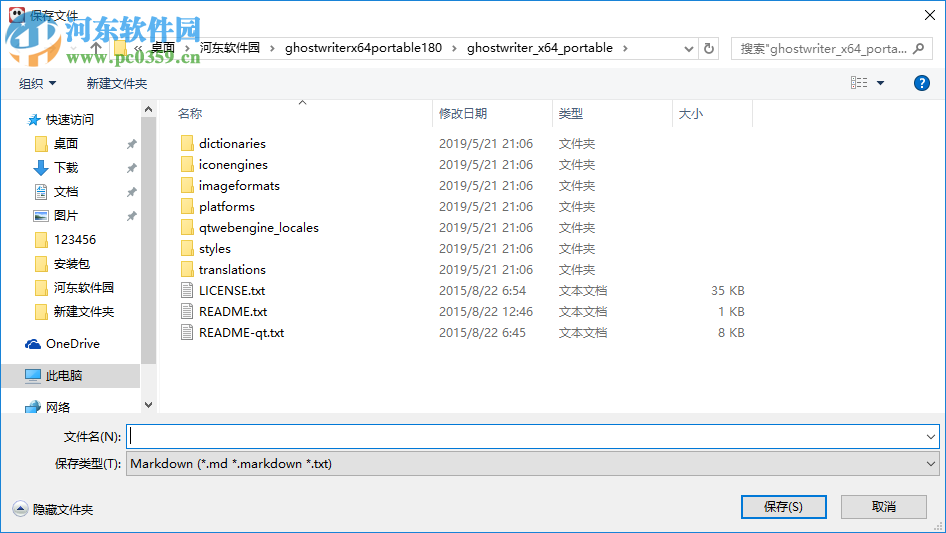This screenshot has width=946, height=533.
Task: Collapse dialog via 隐藏文件夹 arrow
Action: coord(20,509)
